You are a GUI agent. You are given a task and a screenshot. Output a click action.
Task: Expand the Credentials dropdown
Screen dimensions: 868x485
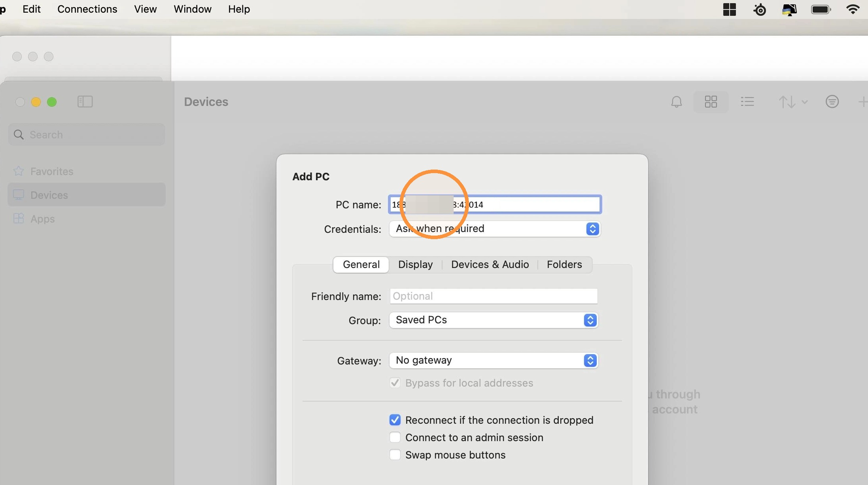495,229
